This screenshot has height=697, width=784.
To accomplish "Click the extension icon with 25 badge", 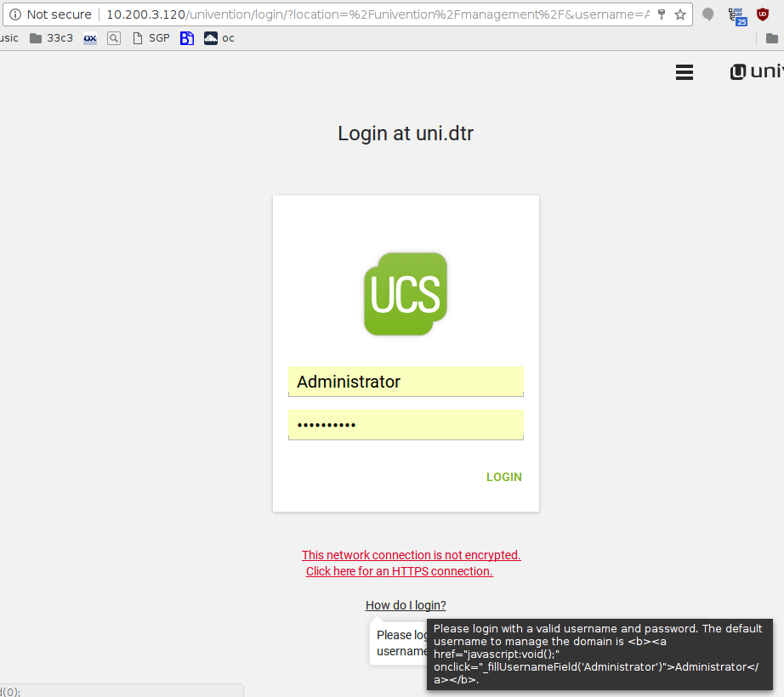I will [738, 15].
